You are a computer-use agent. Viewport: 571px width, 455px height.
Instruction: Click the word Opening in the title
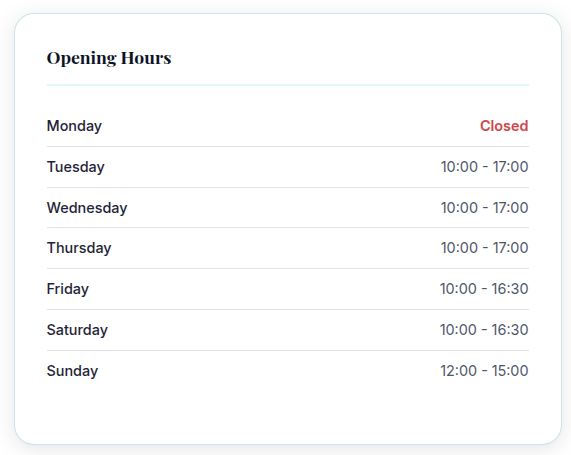[x=81, y=58]
